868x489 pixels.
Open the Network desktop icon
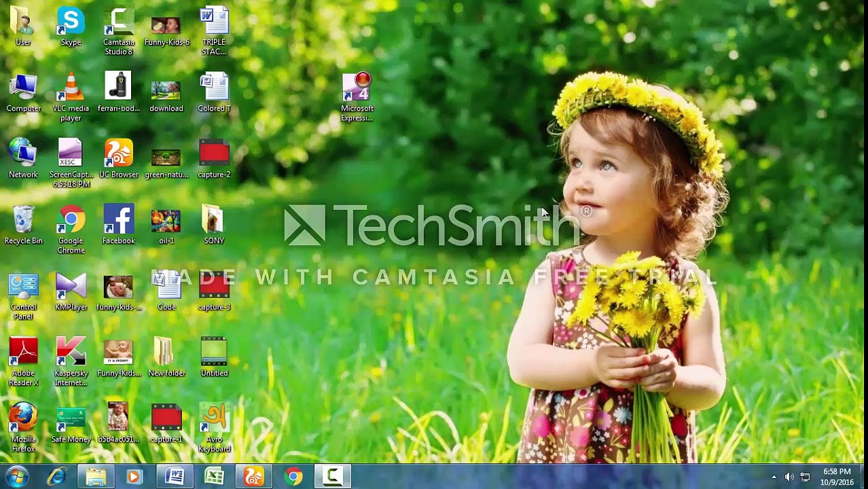tap(23, 158)
